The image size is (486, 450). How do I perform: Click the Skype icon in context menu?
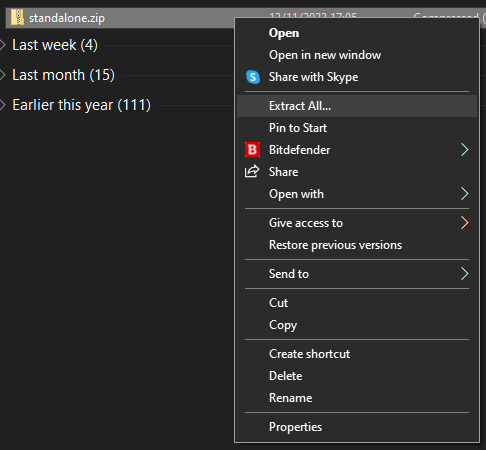pos(253,77)
